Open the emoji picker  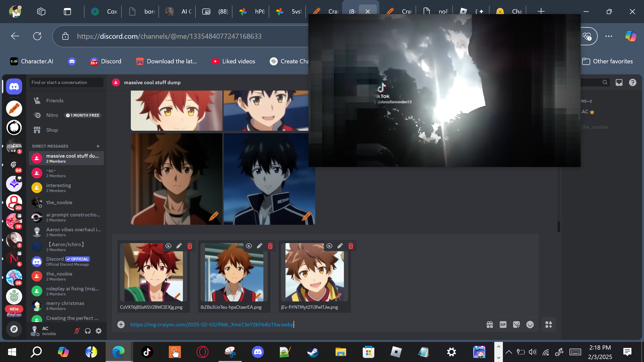pyautogui.click(x=530, y=325)
